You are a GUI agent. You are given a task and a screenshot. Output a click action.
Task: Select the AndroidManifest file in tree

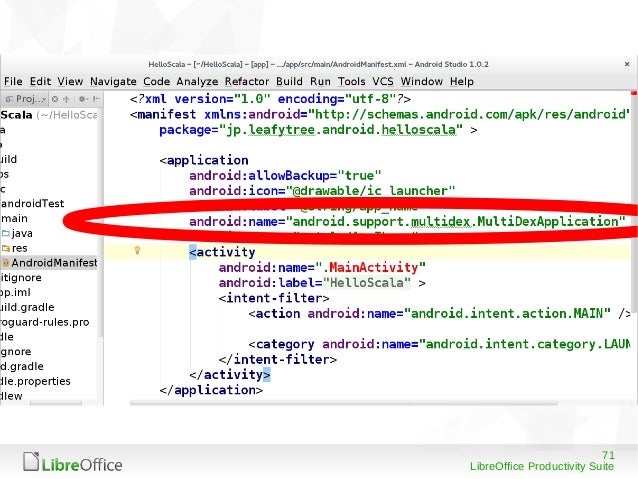tap(54, 263)
